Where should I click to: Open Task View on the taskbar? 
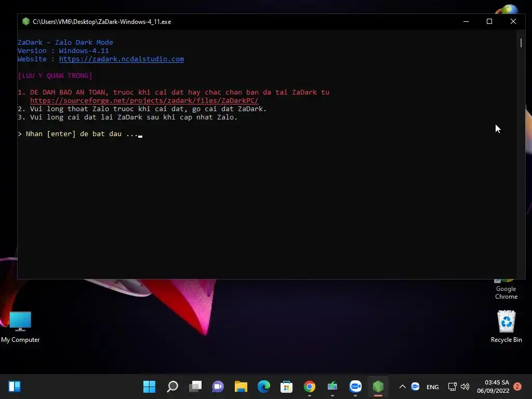pyautogui.click(x=195, y=387)
